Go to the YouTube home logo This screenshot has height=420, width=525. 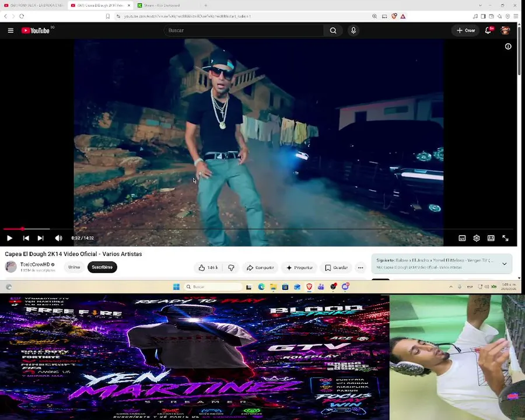coord(35,30)
